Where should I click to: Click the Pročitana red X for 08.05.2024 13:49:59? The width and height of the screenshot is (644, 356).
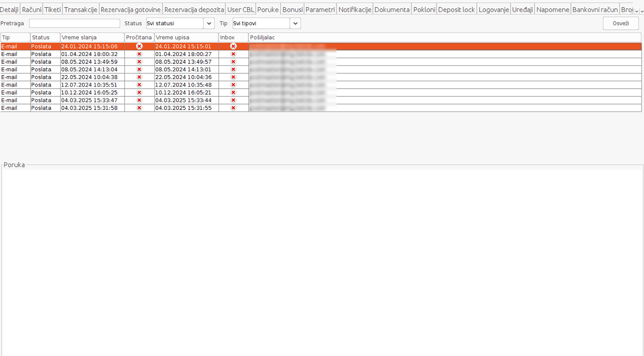(139, 62)
